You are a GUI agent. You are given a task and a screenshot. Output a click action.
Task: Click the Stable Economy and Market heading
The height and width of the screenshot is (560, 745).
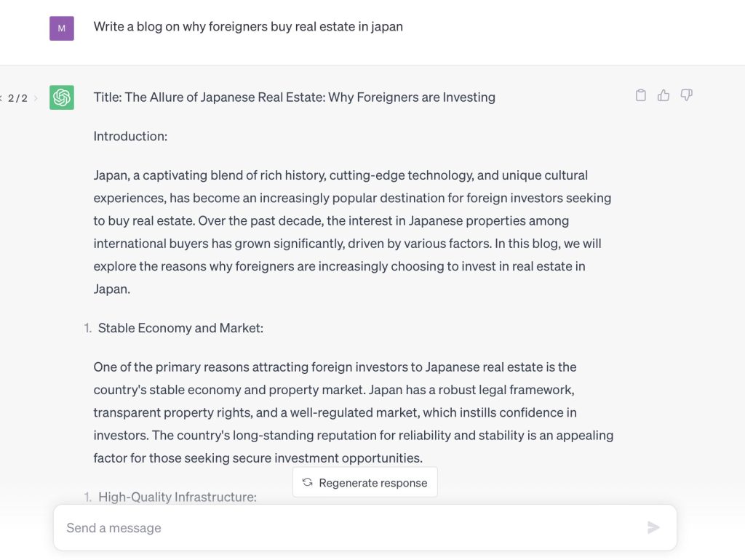[180, 328]
